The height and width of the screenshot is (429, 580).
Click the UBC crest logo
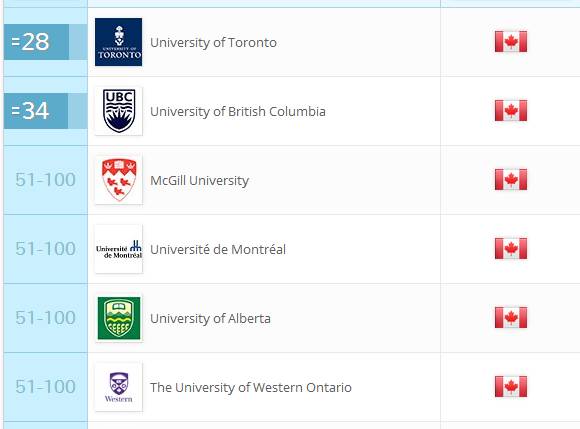pos(118,111)
